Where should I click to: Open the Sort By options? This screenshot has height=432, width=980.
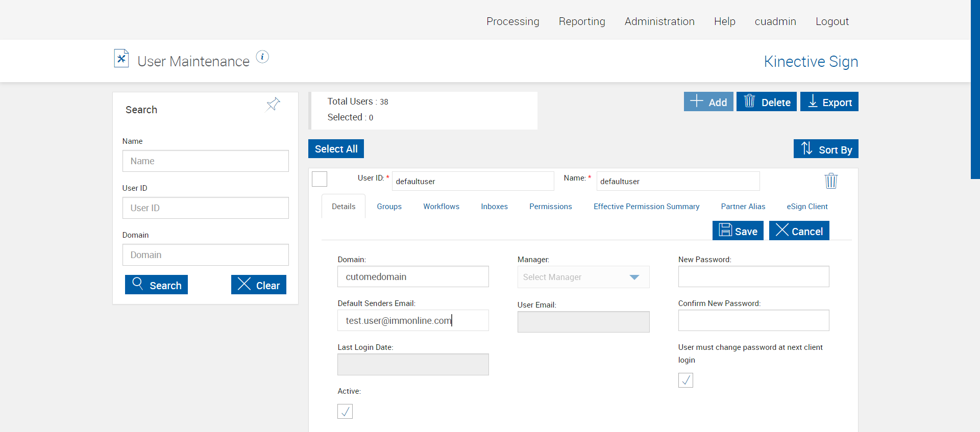pyautogui.click(x=825, y=149)
